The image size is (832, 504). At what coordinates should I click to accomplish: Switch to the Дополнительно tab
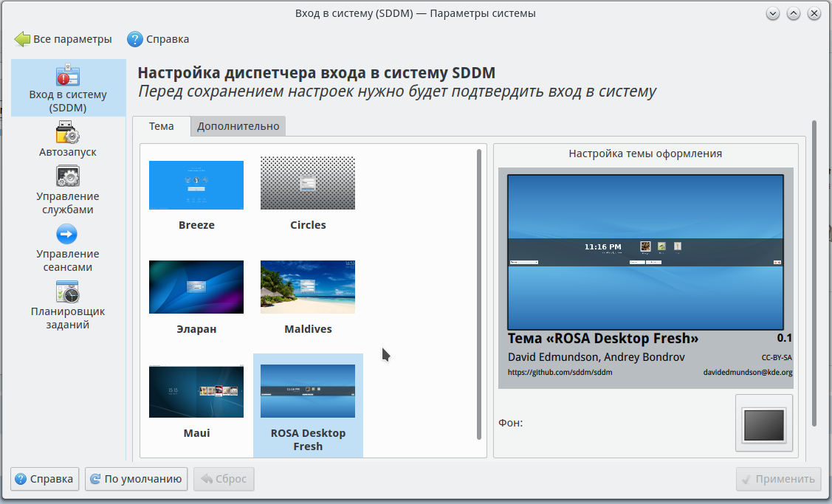[x=238, y=126]
